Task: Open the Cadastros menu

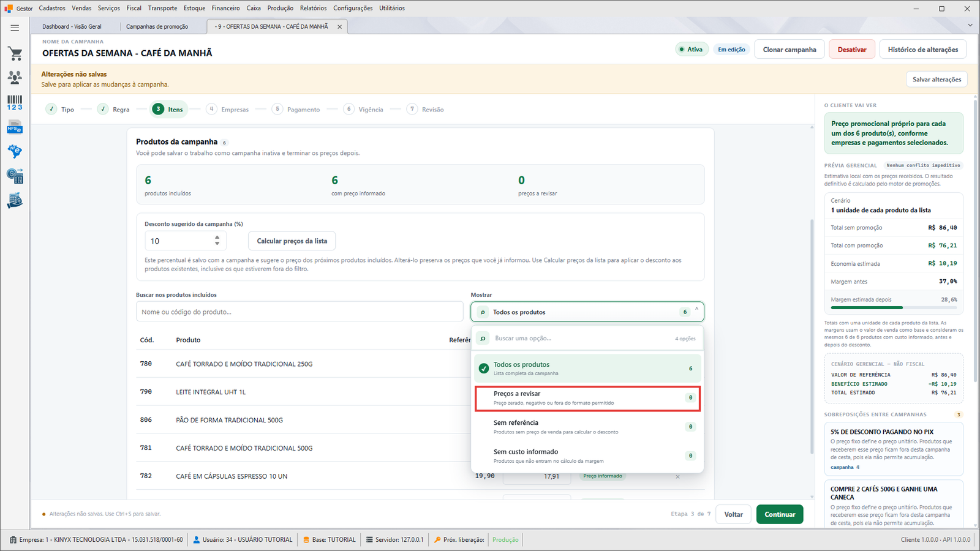Action: pyautogui.click(x=52, y=8)
